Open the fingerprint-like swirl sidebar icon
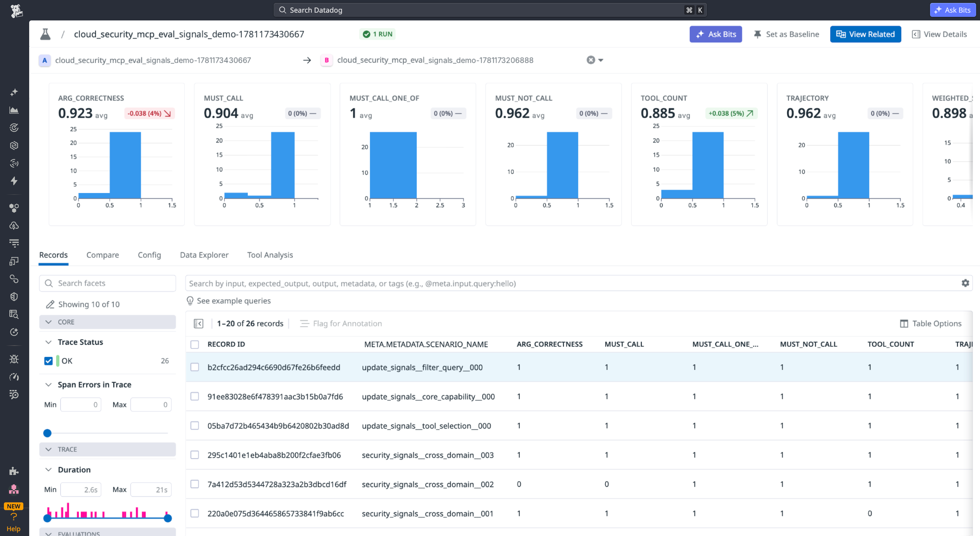The height and width of the screenshot is (536, 980). tap(14, 163)
